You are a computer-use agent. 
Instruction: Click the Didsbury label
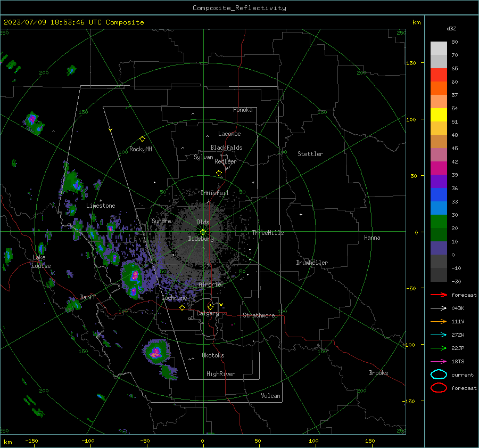pos(201,239)
